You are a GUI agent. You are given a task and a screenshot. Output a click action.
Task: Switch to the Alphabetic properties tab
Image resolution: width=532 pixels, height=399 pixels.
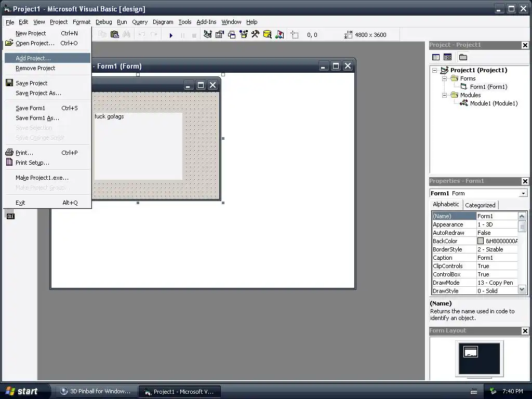[446, 204]
